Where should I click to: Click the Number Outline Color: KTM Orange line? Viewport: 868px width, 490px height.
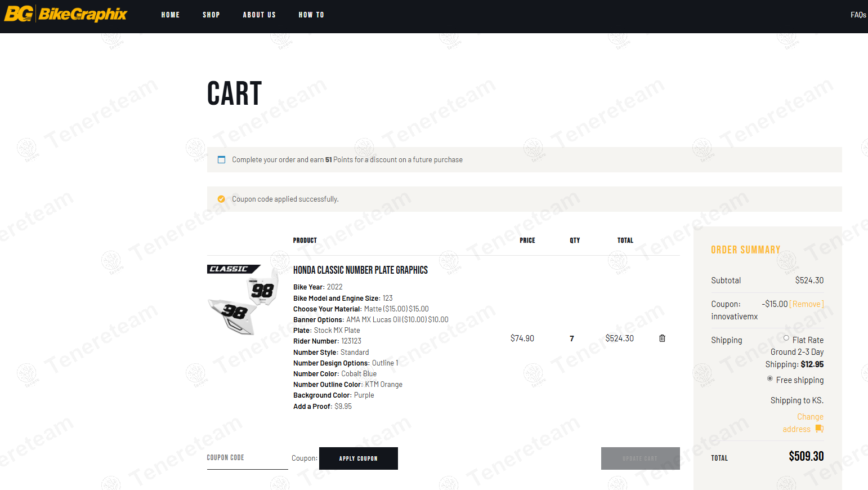348,385
